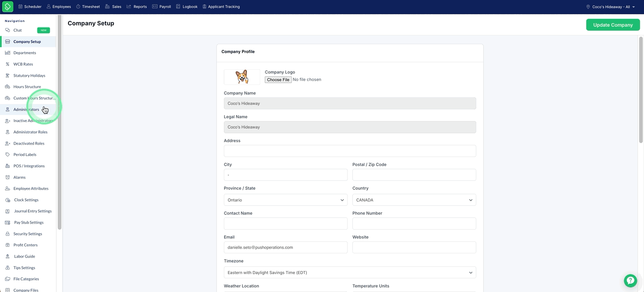Click the corgi company logo thumbnail

click(x=242, y=77)
